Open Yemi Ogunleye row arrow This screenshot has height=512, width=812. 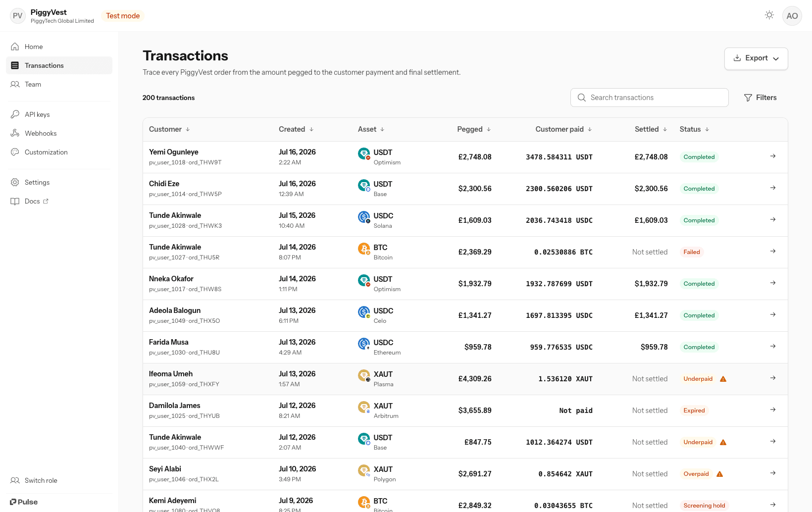point(772,156)
